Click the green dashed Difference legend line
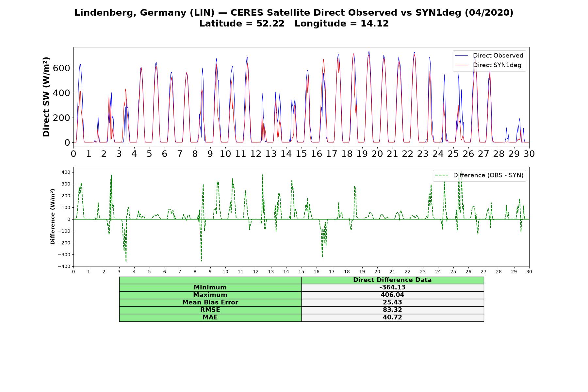588x392 pixels. 442,175
